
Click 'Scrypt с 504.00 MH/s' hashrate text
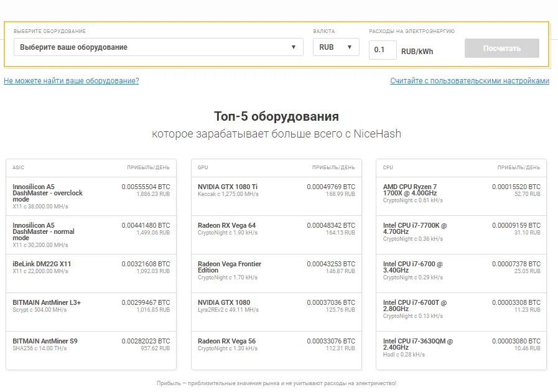[39, 310]
